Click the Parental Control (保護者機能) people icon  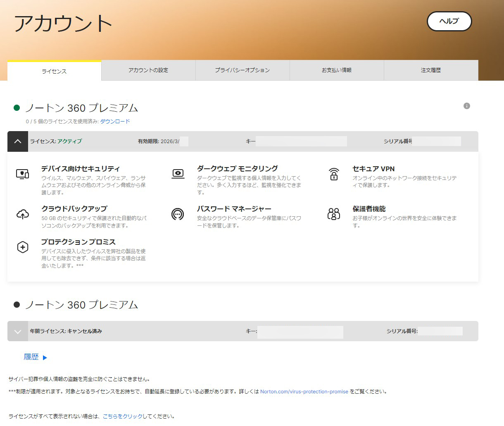coord(334,214)
